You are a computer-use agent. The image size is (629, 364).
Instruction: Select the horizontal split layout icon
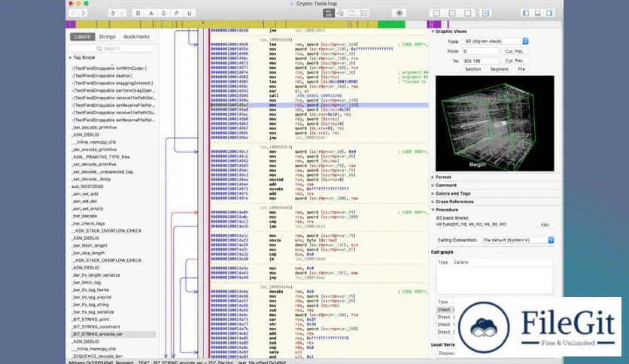tap(452, 14)
